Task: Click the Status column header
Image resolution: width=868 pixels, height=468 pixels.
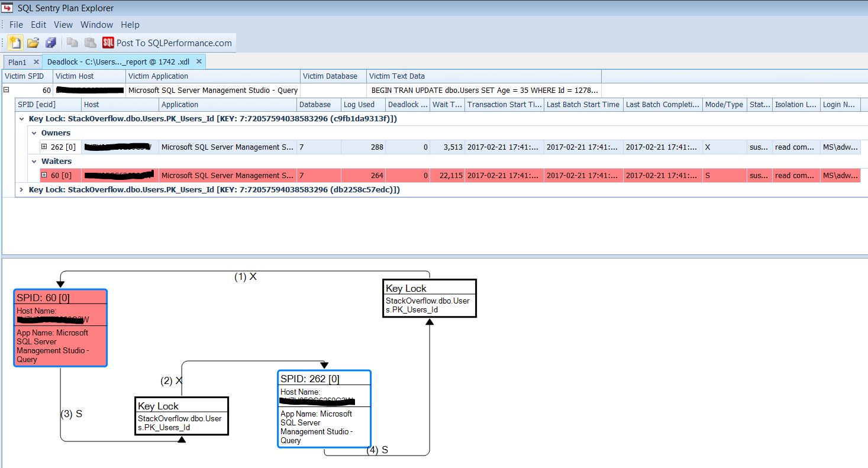Action: click(759, 105)
